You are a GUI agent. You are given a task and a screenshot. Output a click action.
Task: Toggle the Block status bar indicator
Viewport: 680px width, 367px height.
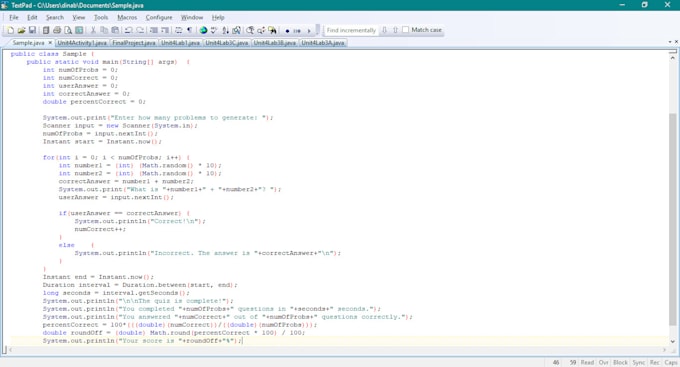click(x=620, y=363)
